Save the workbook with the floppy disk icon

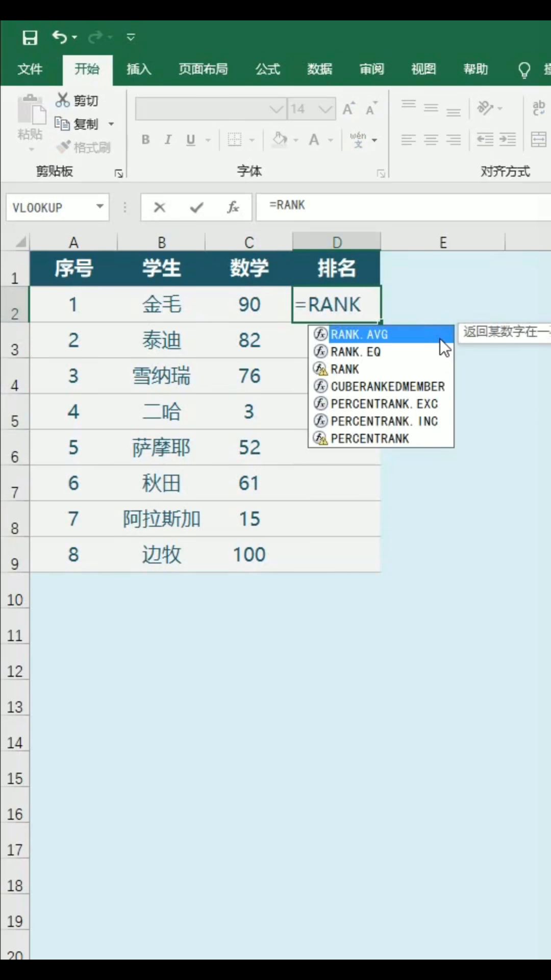point(30,37)
